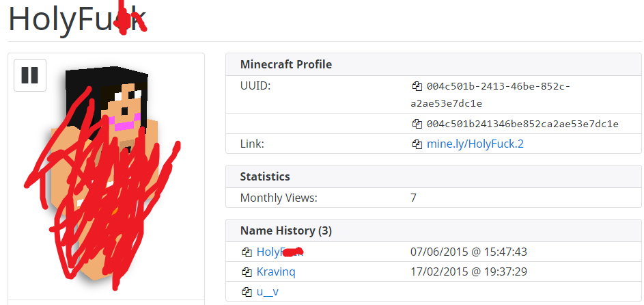The width and height of the screenshot is (644, 305).
Task: Open the mine.ly/HolyFuck.2 link
Action: pos(475,144)
